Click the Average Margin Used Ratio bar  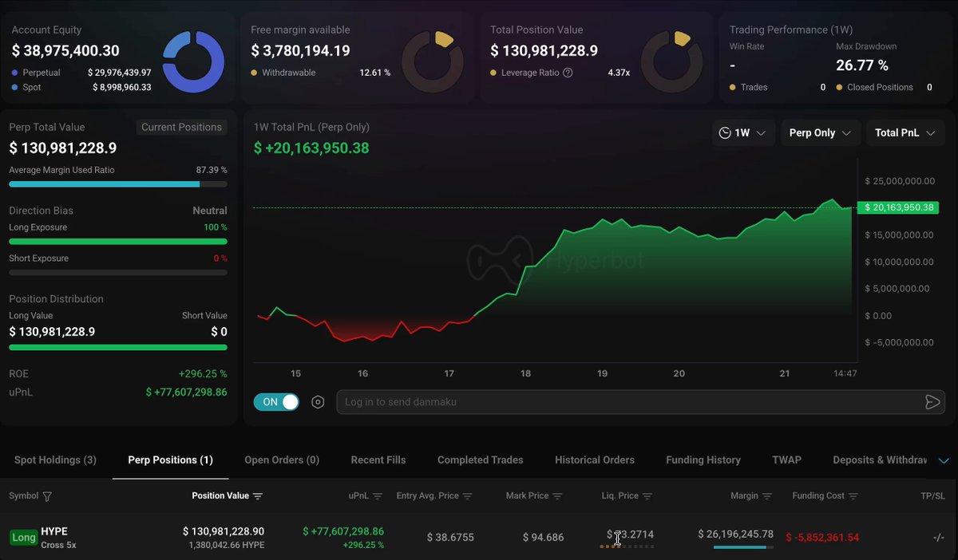pyautogui.click(x=118, y=184)
